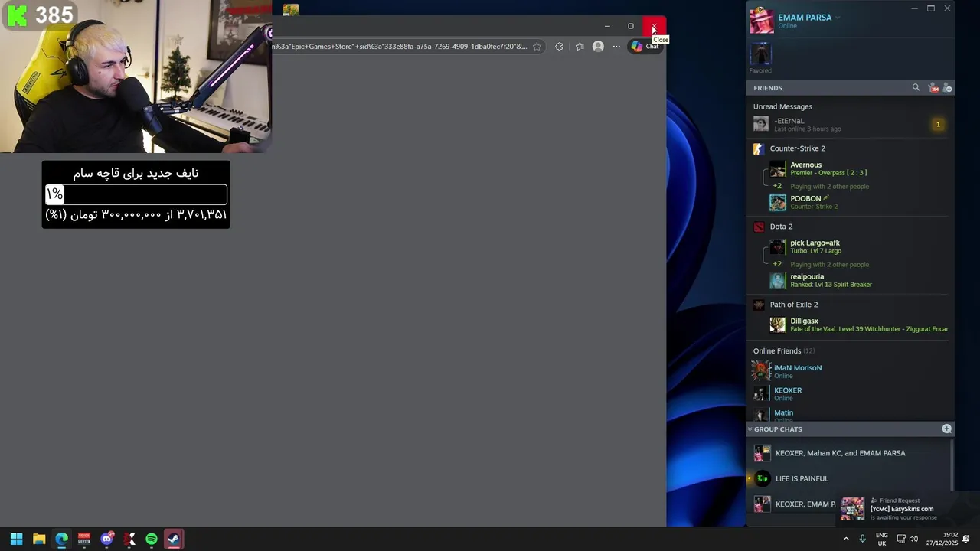Open the Windows Start menu
The width and height of the screenshot is (980, 551).
pos(16,539)
